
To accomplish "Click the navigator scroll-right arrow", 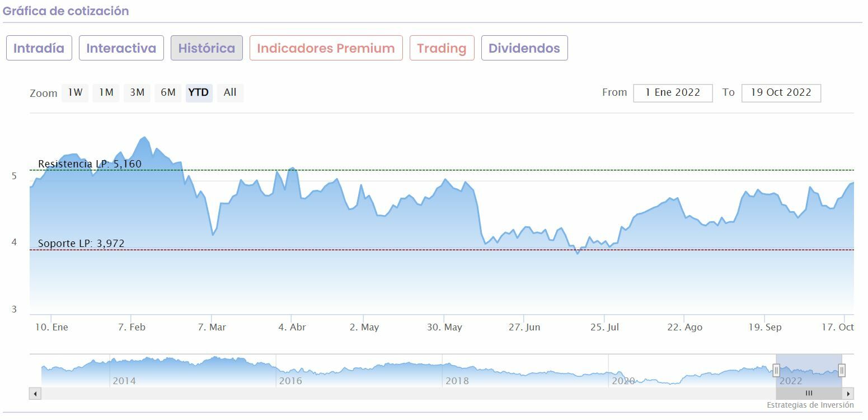I will point(848,394).
